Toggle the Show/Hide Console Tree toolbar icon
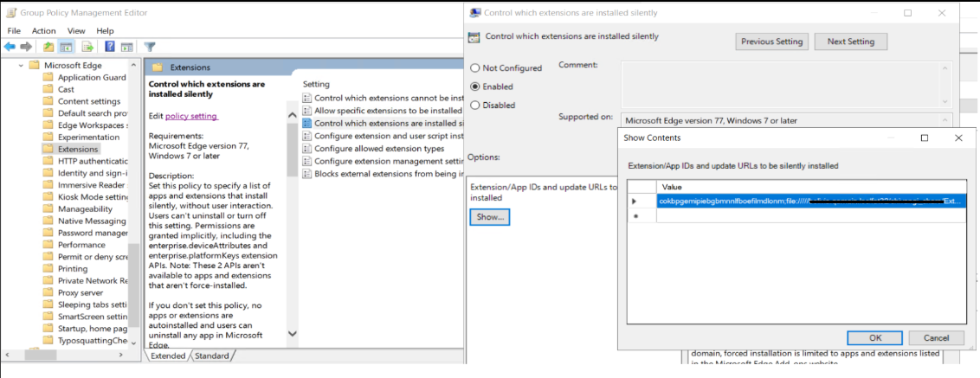 pos(66,47)
